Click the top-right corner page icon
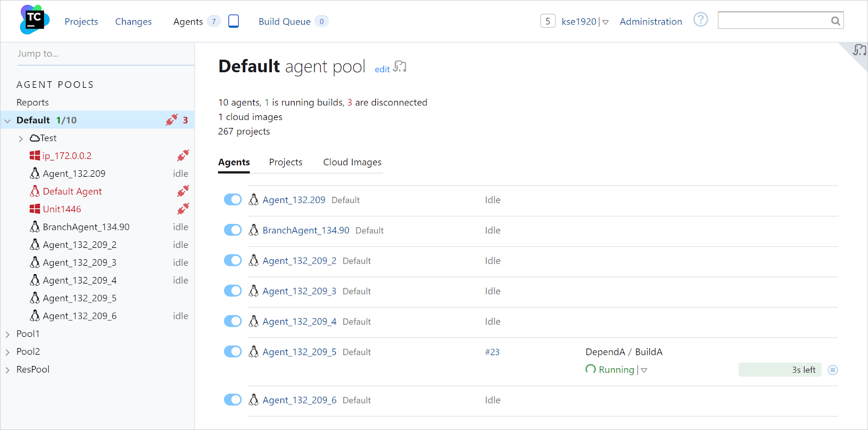The width and height of the screenshot is (868, 430). (x=859, y=50)
